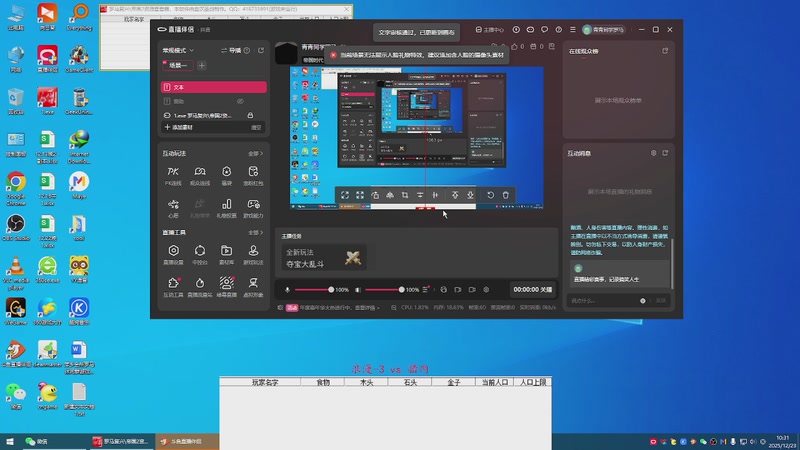Open the Windows Start menu
Image resolution: width=800 pixels, height=450 pixels.
point(10,441)
